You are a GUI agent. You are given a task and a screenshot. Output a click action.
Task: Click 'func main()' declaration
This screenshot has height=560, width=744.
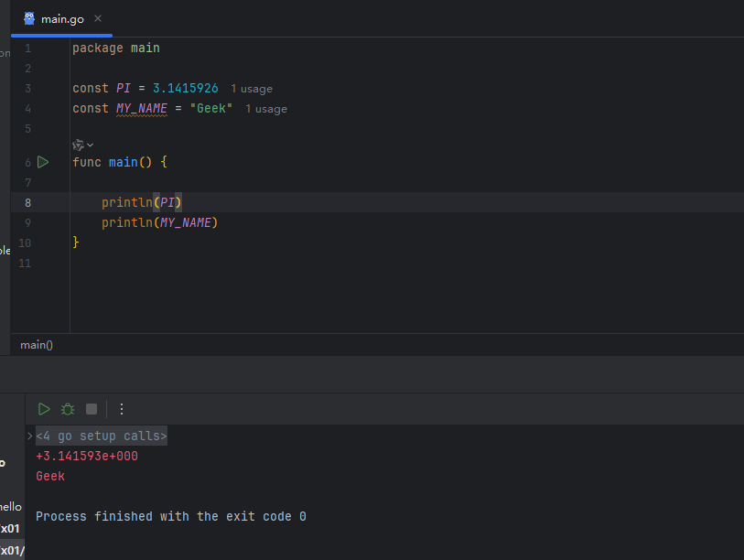coord(112,162)
